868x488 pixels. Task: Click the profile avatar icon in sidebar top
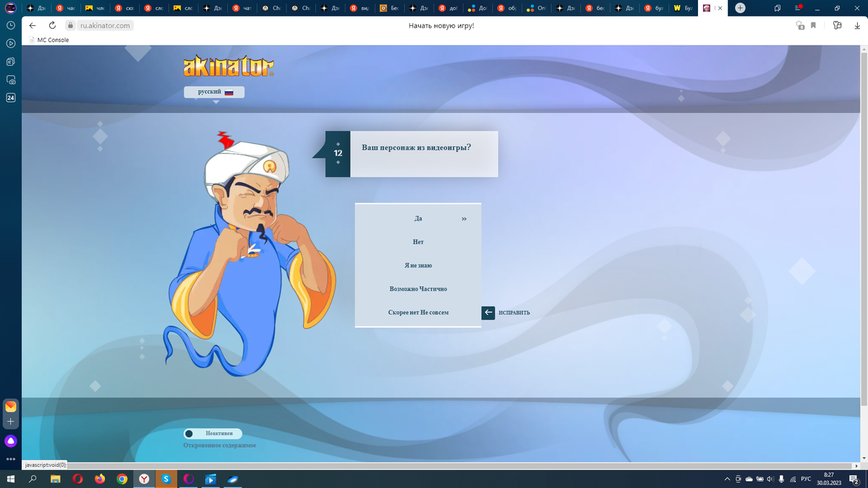coord(11,8)
